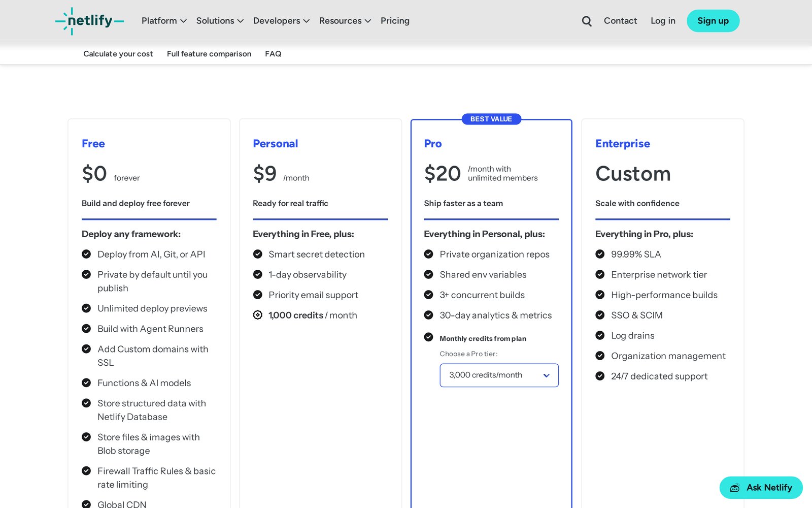Click the Netlify logo
812x508 pixels.
(x=89, y=21)
